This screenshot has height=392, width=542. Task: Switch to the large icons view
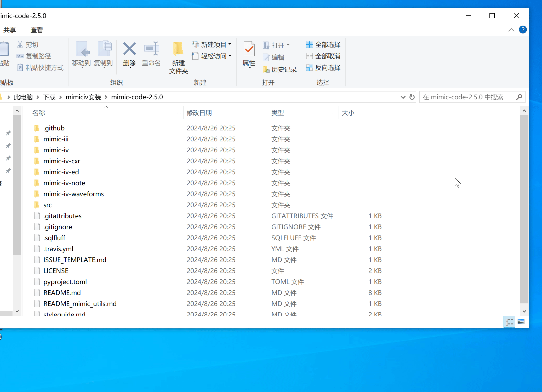(521, 322)
